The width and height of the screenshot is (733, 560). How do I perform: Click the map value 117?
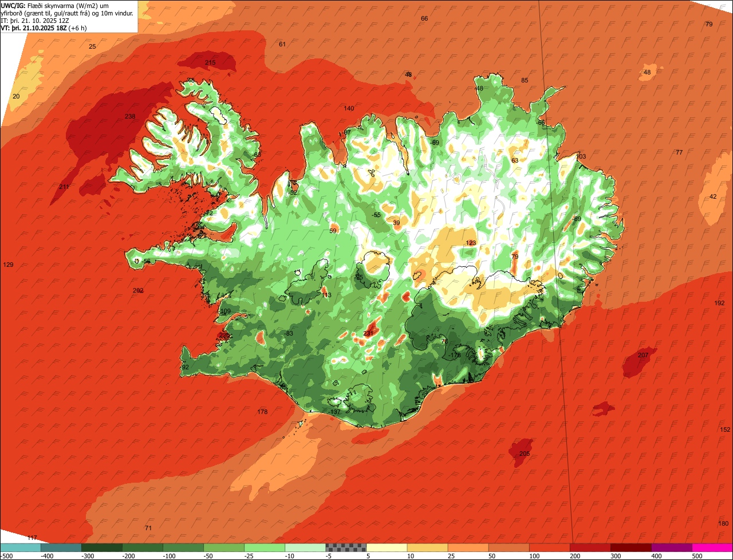[32, 538]
